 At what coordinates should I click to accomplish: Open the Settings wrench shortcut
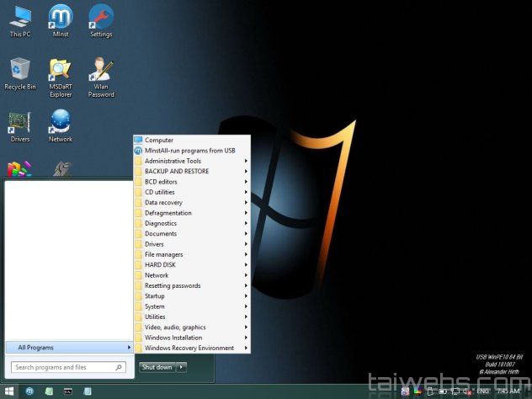coord(101,19)
